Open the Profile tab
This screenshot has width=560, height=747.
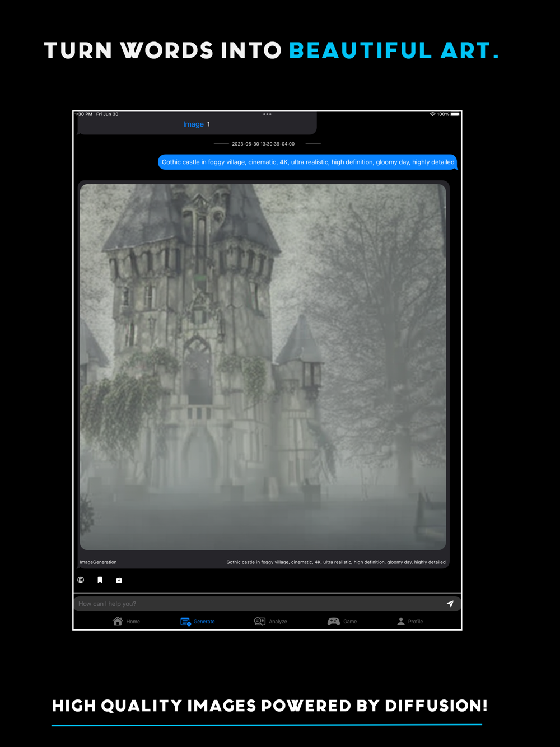pyautogui.click(x=410, y=622)
